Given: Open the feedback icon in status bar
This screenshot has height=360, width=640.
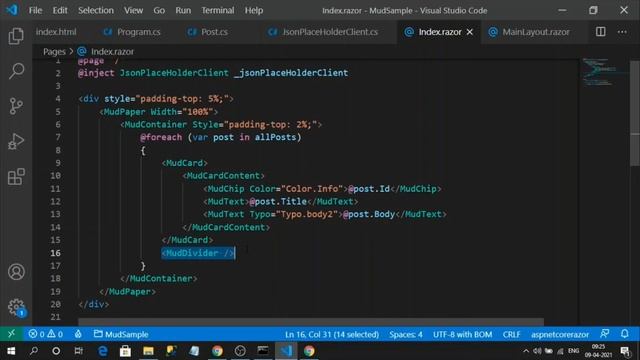Looking at the screenshot, I should (604, 334).
